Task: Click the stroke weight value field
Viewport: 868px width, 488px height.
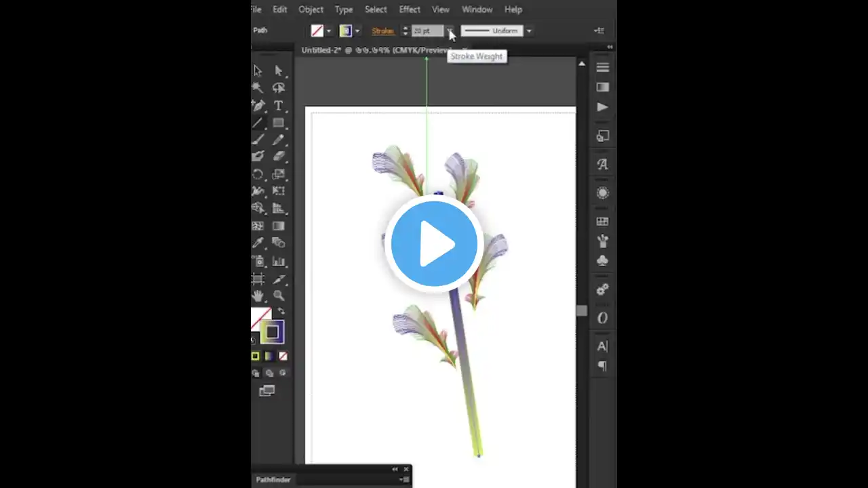Action: point(427,30)
